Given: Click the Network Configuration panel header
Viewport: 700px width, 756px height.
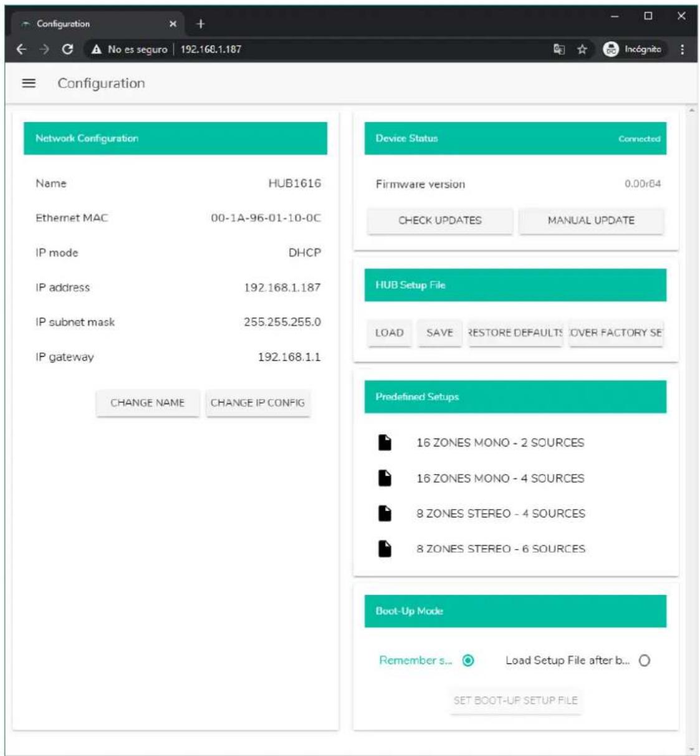Looking at the screenshot, I should 175,138.
